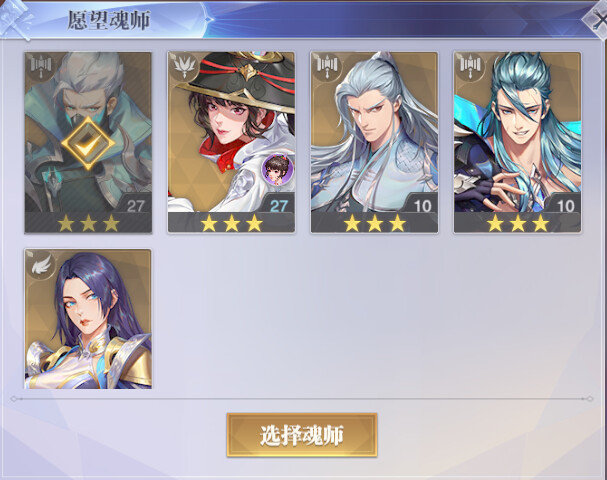Click the class icon on silver-haired swordsman card
Viewport: 607px width, 480px height.
click(327, 66)
